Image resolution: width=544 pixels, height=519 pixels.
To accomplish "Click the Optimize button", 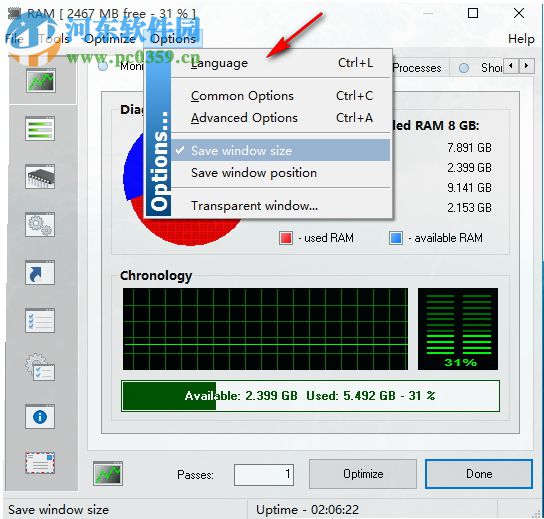I will coord(363,474).
